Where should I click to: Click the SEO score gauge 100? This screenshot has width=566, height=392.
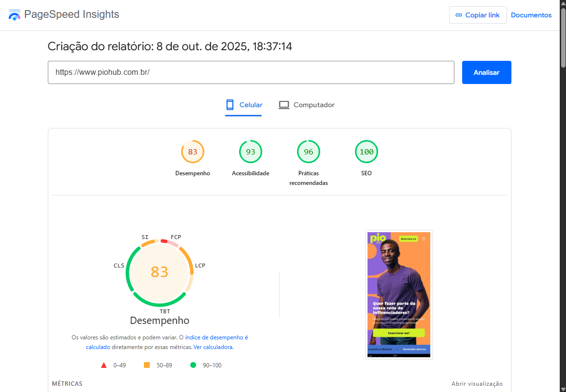[x=367, y=152]
